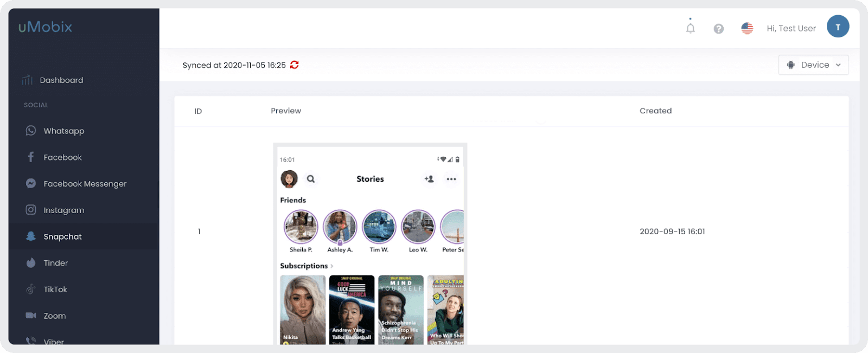The height and width of the screenshot is (353, 868).
Task: Expand the Device dropdown
Action: [x=813, y=65]
